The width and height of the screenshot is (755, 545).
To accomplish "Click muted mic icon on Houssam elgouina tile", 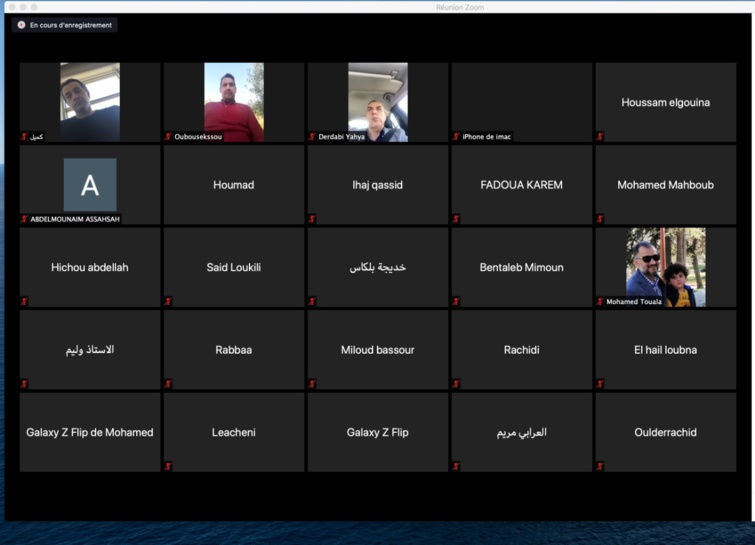I will point(600,137).
